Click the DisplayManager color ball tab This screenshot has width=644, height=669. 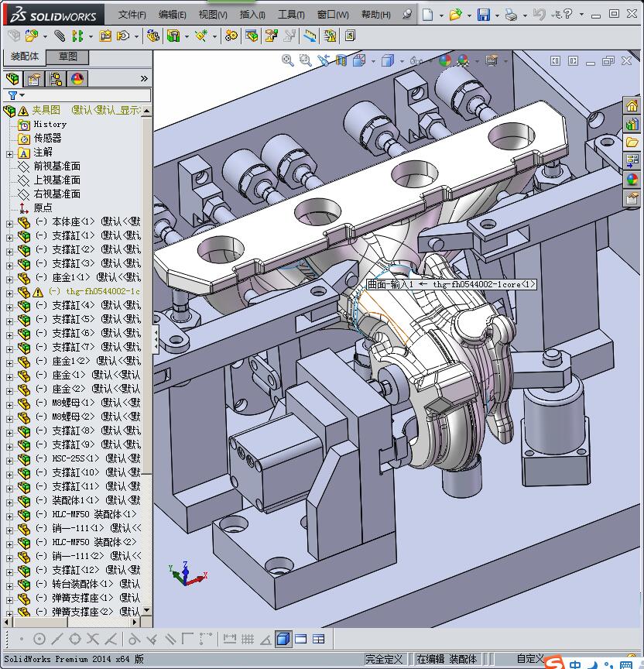[x=77, y=79]
